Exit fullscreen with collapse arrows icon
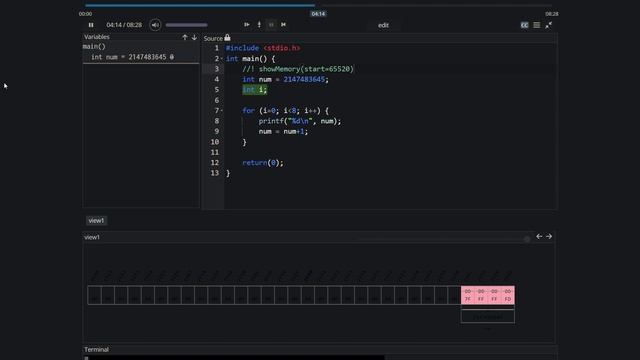The height and width of the screenshot is (360, 640). [x=549, y=25]
